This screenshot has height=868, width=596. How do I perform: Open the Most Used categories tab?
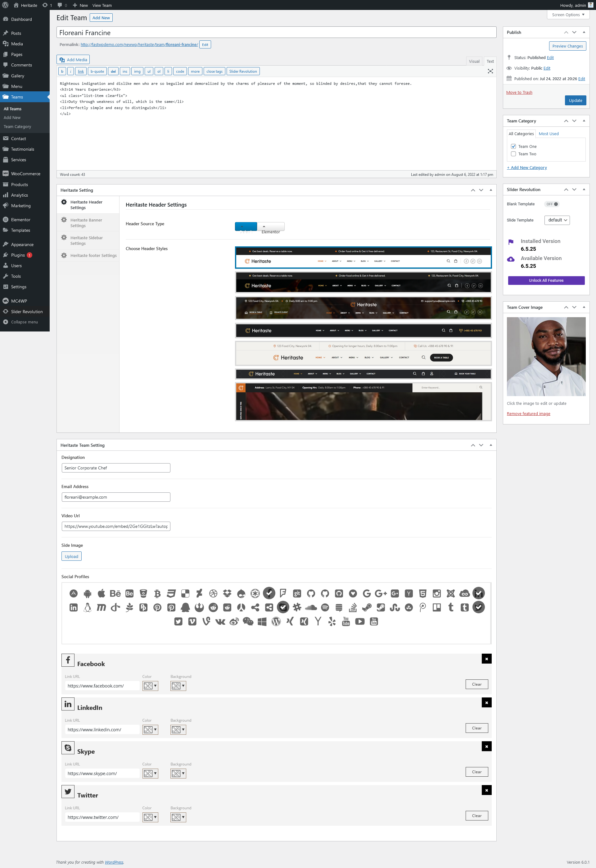tap(548, 134)
